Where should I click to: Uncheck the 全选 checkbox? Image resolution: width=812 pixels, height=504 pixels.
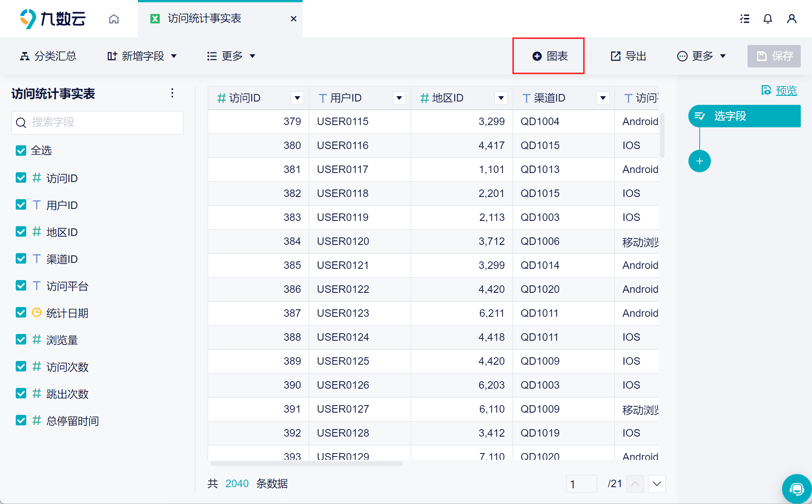pos(21,151)
